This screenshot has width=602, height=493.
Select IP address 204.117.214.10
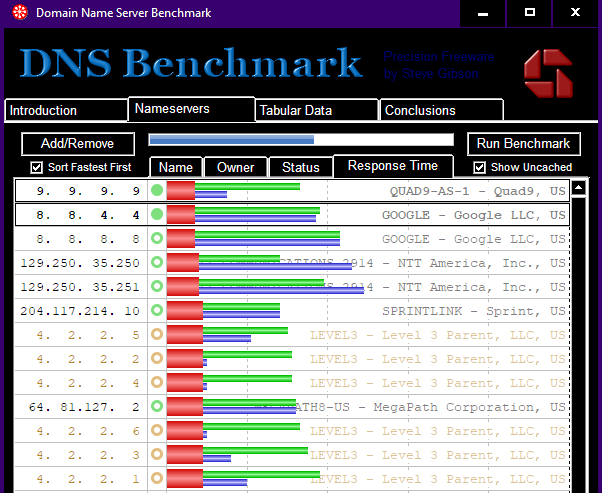(x=81, y=311)
